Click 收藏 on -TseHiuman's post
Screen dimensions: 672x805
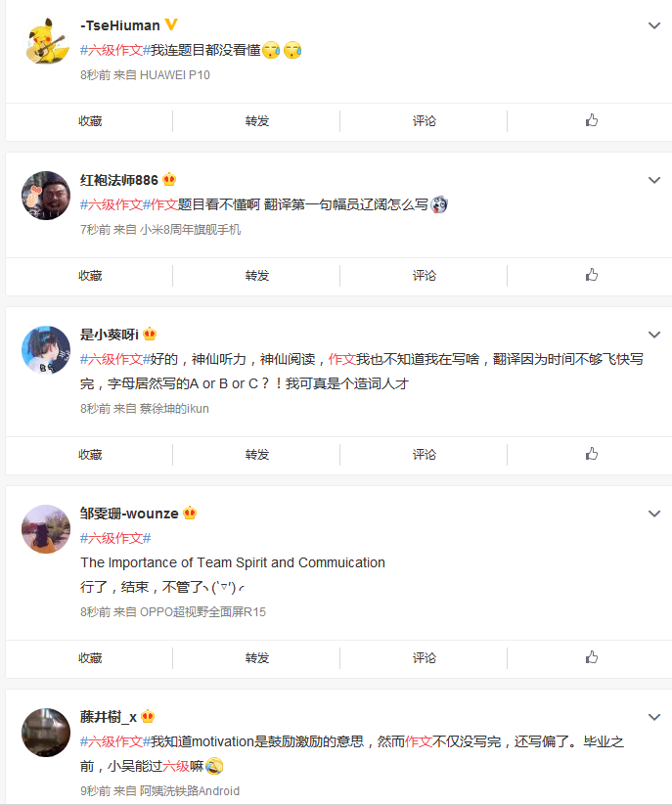[x=90, y=121]
